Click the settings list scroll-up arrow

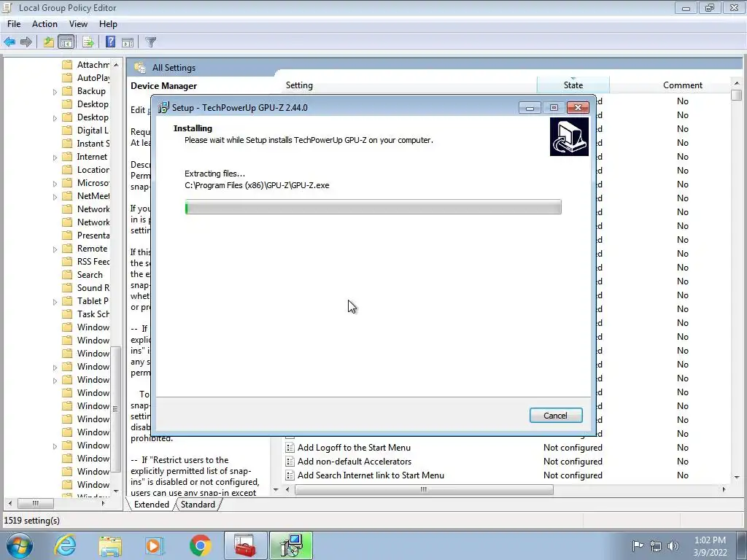tap(737, 82)
